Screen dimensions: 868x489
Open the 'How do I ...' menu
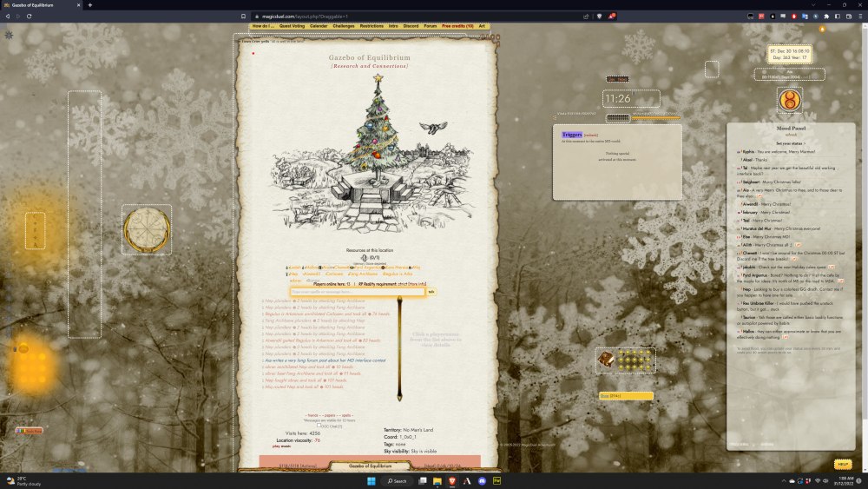(263, 26)
